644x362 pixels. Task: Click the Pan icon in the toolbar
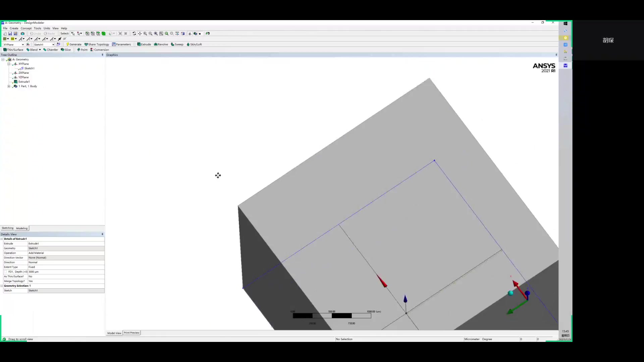pos(140,34)
